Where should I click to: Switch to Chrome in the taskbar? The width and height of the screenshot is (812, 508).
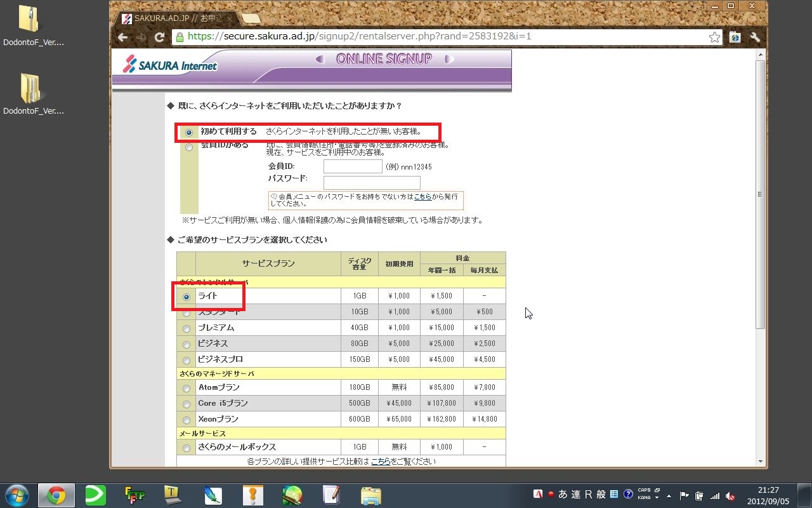[x=56, y=495]
